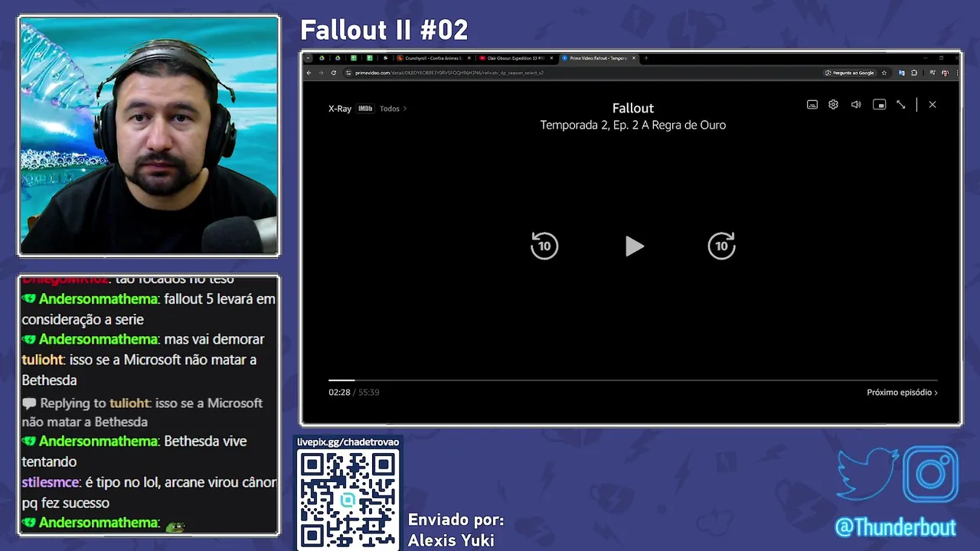Image resolution: width=980 pixels, height=551 pixels.
Task: Click the Twitter bird icon
Action: click(867, 474)
